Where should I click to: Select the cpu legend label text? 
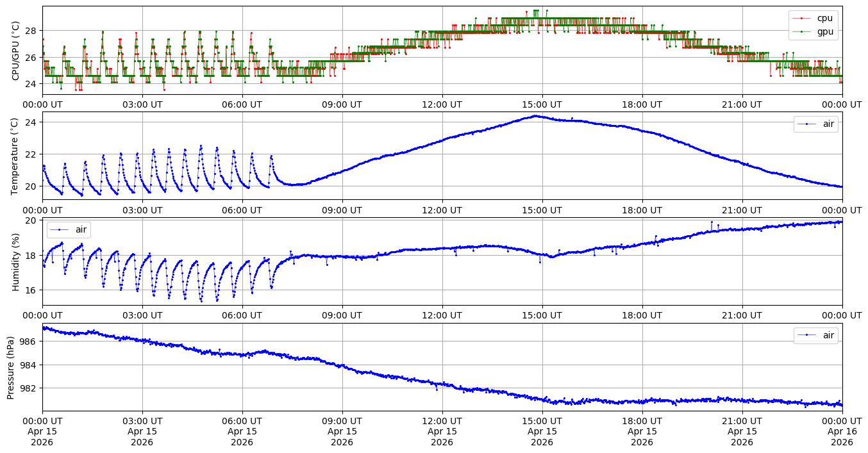(x=825, y=19)
